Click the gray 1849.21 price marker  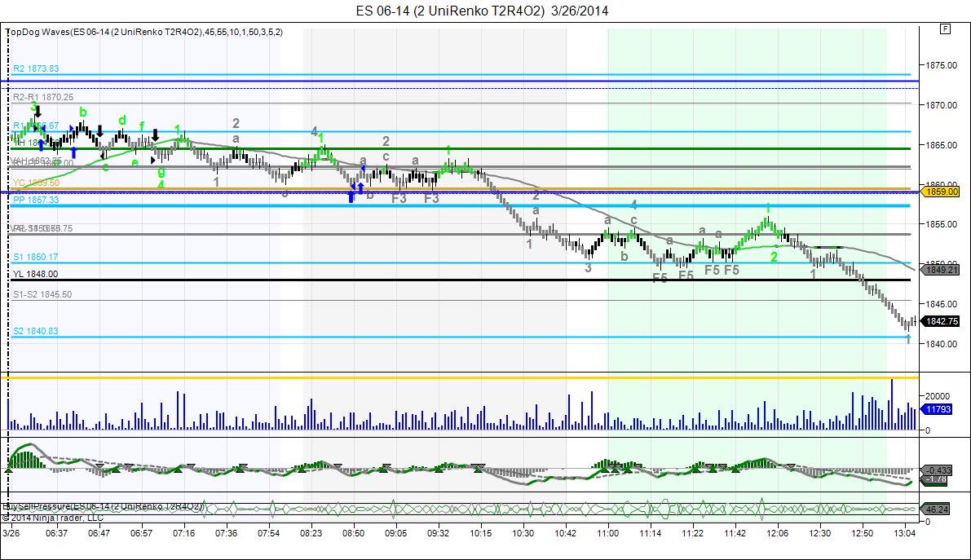pyautogui.click(x=942, y=270)
